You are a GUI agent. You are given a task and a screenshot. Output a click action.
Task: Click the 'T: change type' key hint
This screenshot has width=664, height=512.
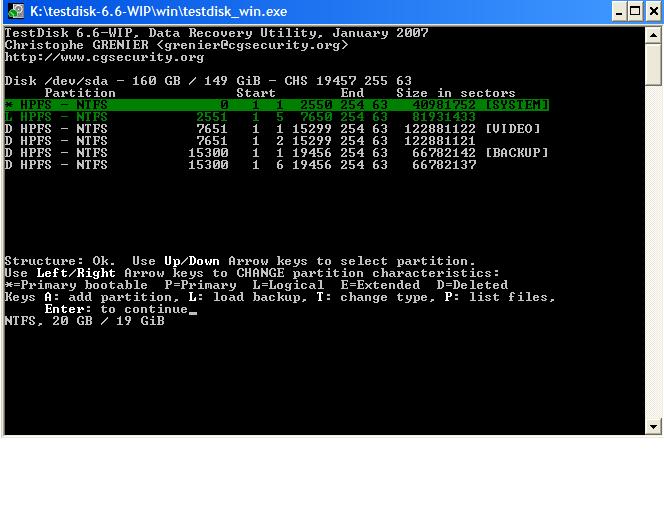point(375,297)
